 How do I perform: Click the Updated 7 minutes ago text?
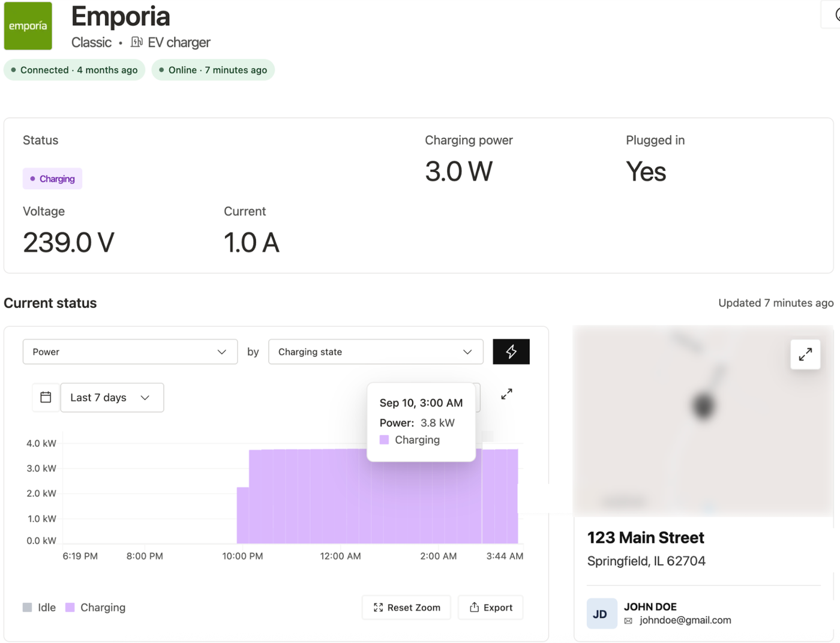776,303
